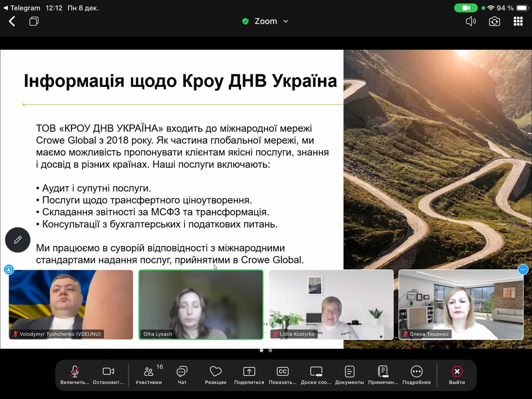
Task: Tap the Документы icon
Action: pyautogui.click(x=349, y=374)
